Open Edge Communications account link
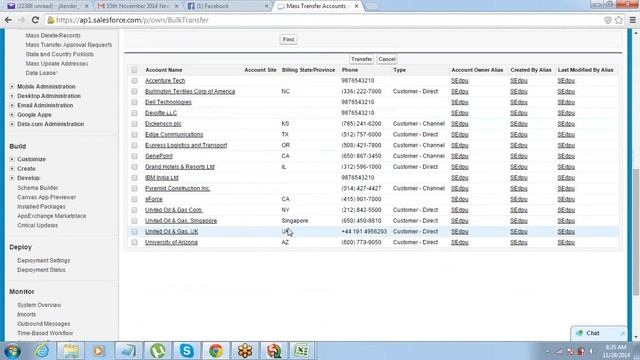This screenshot has height=360, width=640. 174,134
